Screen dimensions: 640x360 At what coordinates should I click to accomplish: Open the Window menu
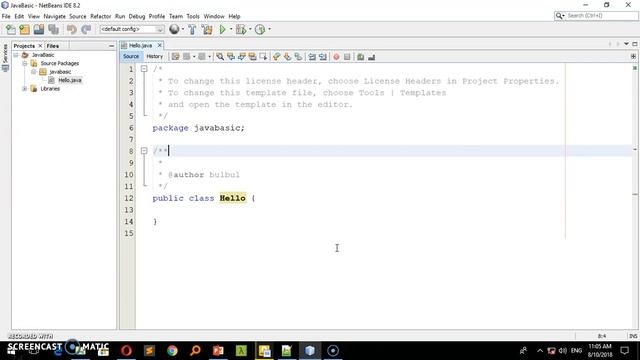click(214, 16)
